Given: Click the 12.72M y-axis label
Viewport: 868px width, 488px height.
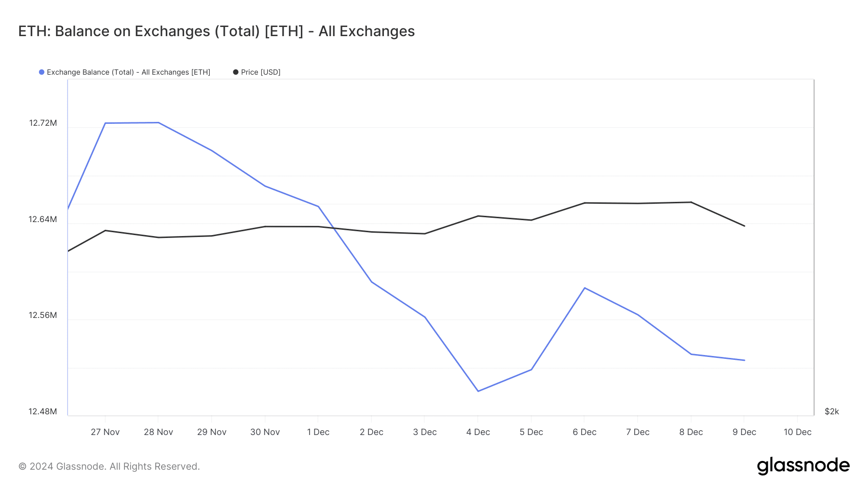Looking at the screenshot, I should pos(43,123).
